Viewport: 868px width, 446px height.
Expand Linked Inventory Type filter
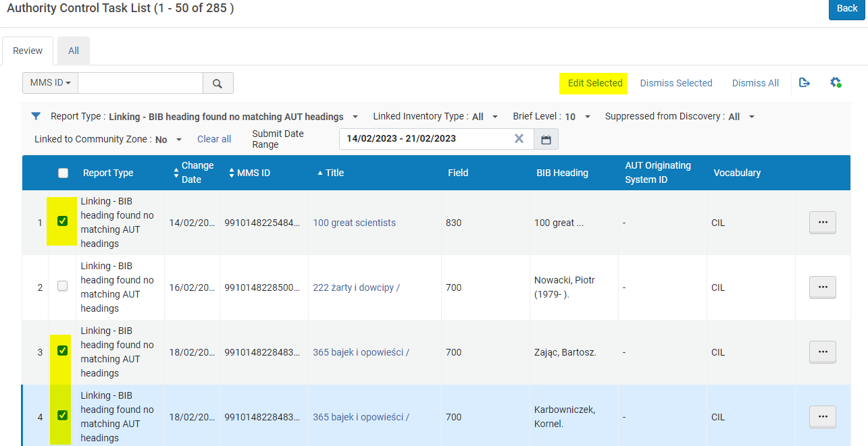[x=495, y=117]
